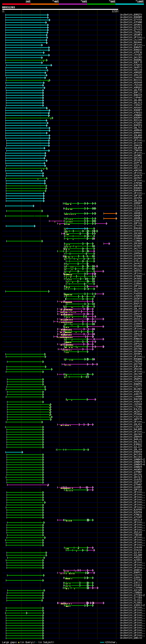Screen dimensions: 146x644
Task: Select the UniRef100_Q76KW3 label
Action: 131,276
